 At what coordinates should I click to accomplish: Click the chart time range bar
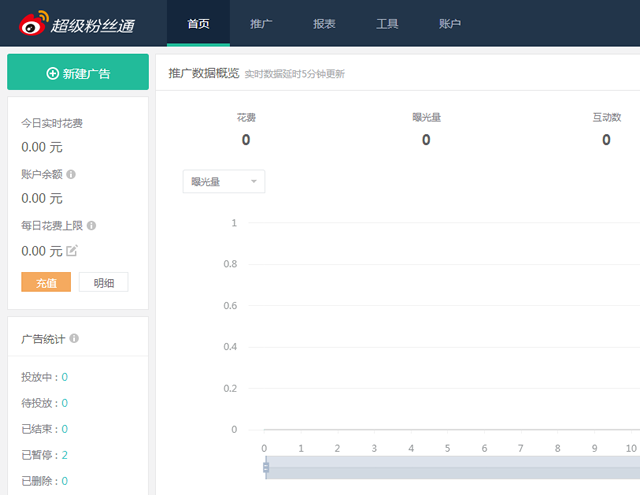tap(453, 467)
